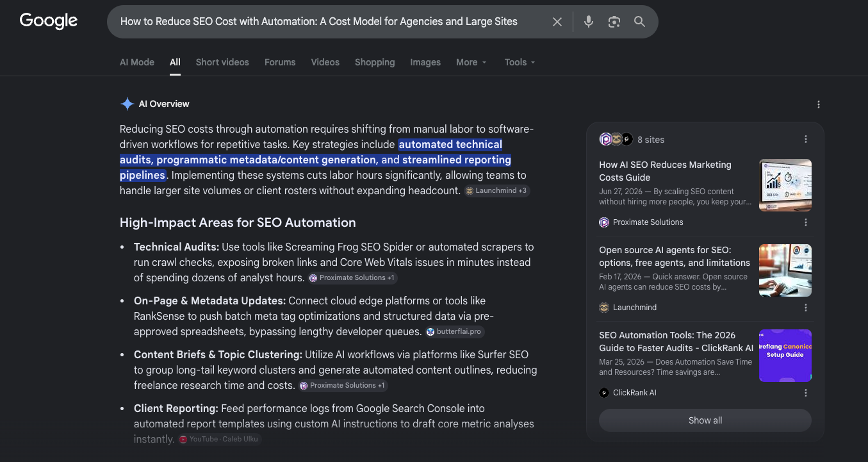Open SEO Automation Tools 2026 Guide link
868x462 pixels.
coord(676,342)
